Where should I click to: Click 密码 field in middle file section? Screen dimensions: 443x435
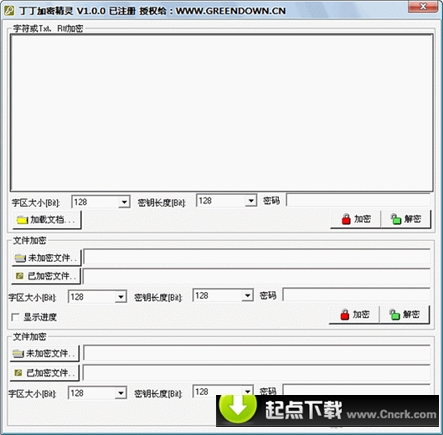point(357,295)
